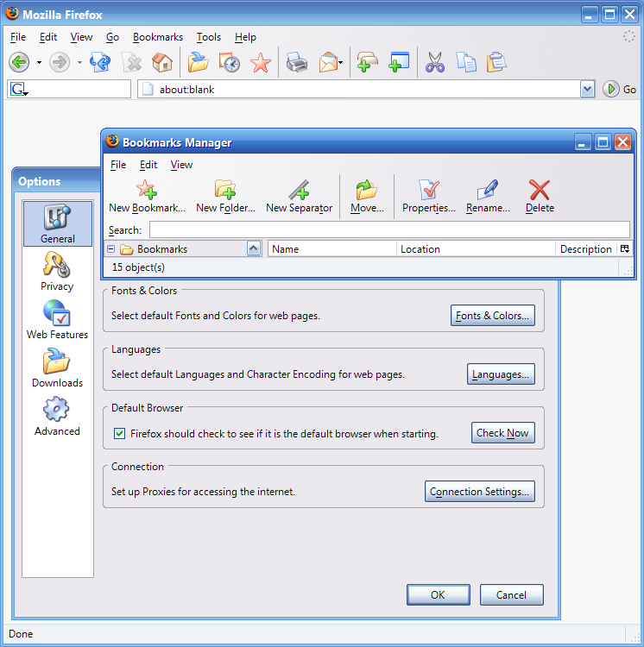
Task: Open the Downloads options category
Action: pos(57,368)
